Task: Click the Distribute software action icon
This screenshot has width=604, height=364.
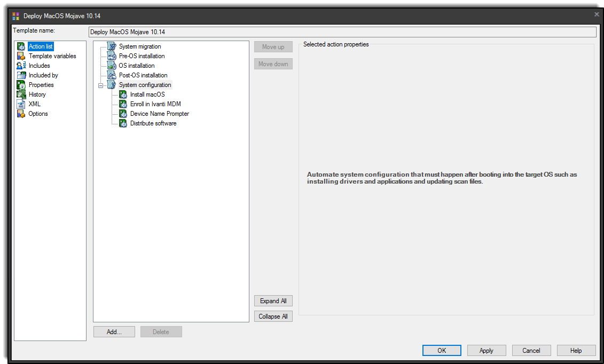Action: click(x=123, y=123)
